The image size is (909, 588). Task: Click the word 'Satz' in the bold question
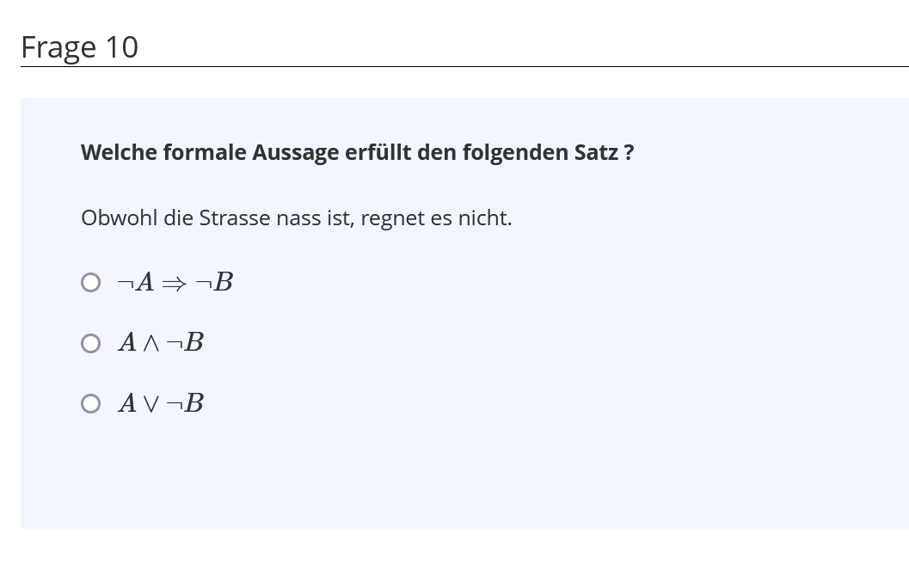coord(596,152)
